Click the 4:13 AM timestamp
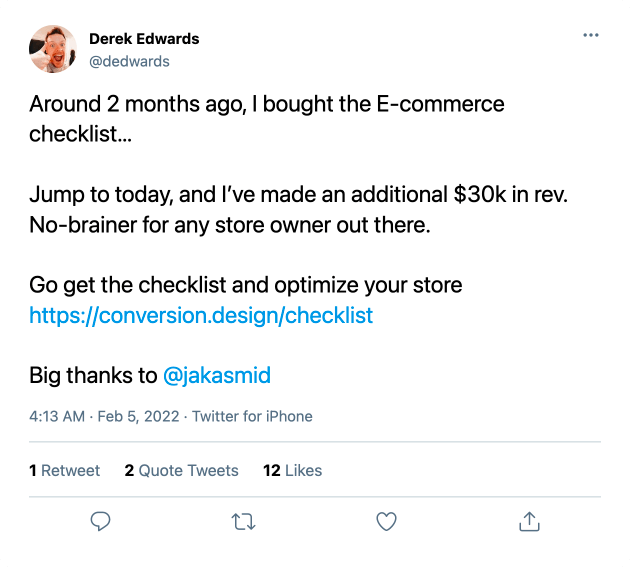The width and height of the screenshot is (630, 567). tap(57, 416)
